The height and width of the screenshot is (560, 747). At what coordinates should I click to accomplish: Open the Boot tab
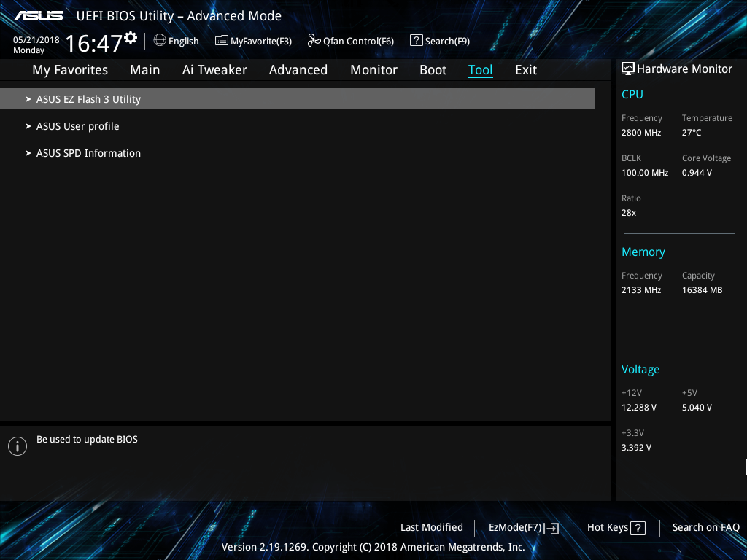coord(433,70)
